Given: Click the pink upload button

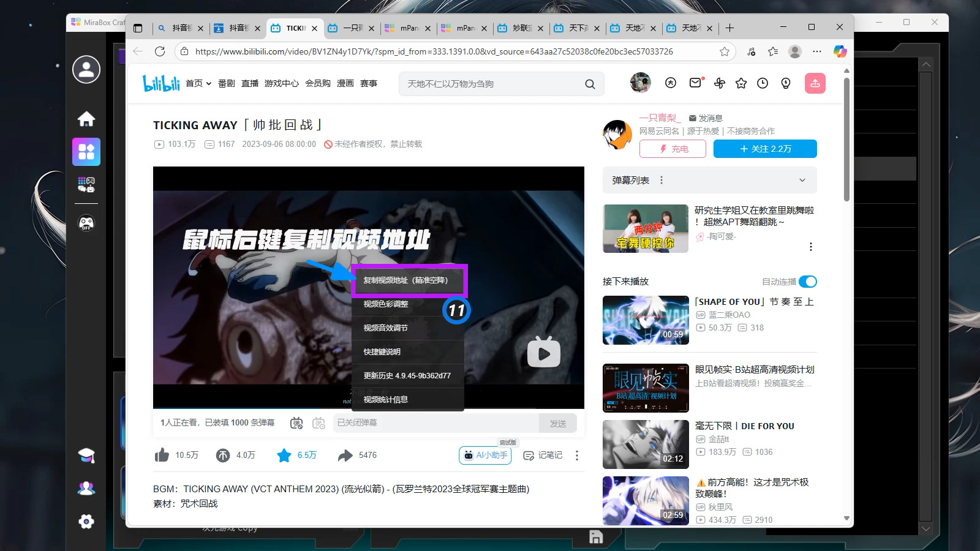Looking at the screenshot, I should [815, 83].
